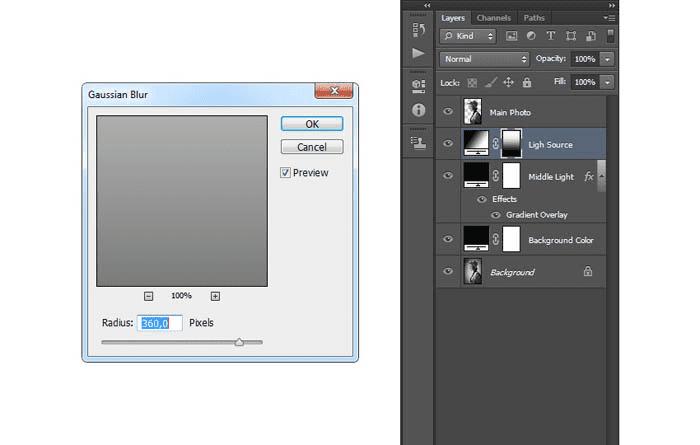The width and height of the screenshot is (700, 445).
Task: Hide the Background layer
Action: tap(448, 271)
